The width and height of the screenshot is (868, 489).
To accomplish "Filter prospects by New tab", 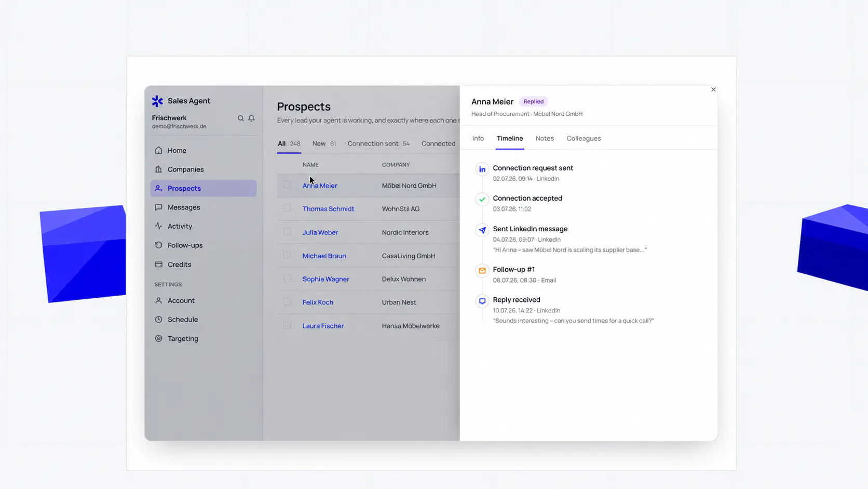I will (324, 143).
